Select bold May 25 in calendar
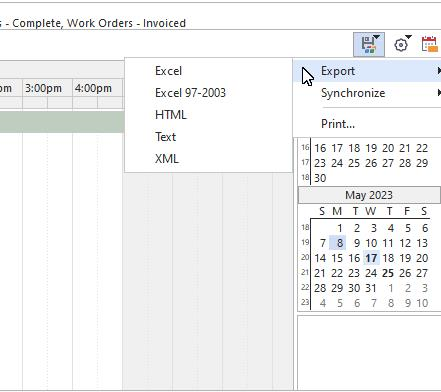This screenshot has height=392, width=441. (388, 273)
